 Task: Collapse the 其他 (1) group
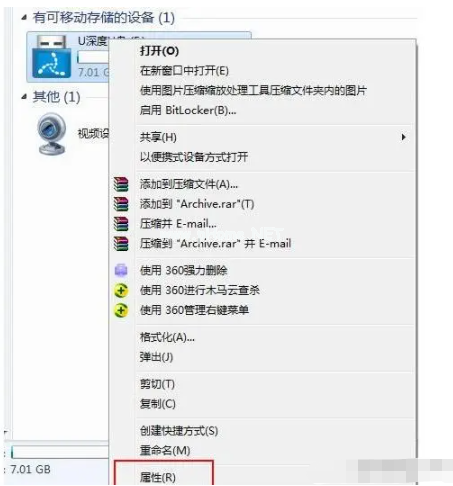tap(24, 97)
